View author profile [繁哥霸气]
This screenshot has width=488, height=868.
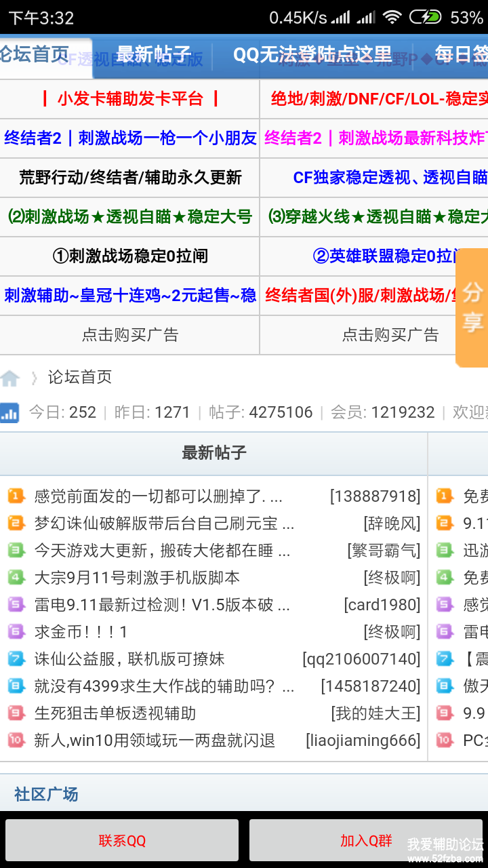384,551
